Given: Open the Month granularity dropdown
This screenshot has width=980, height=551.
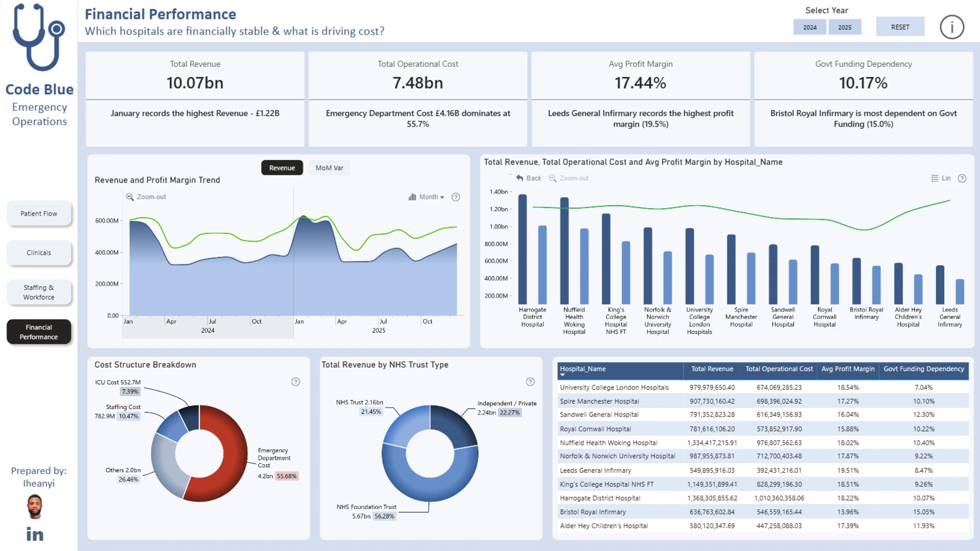Looking at the screenshot, I should click(426, 197).
